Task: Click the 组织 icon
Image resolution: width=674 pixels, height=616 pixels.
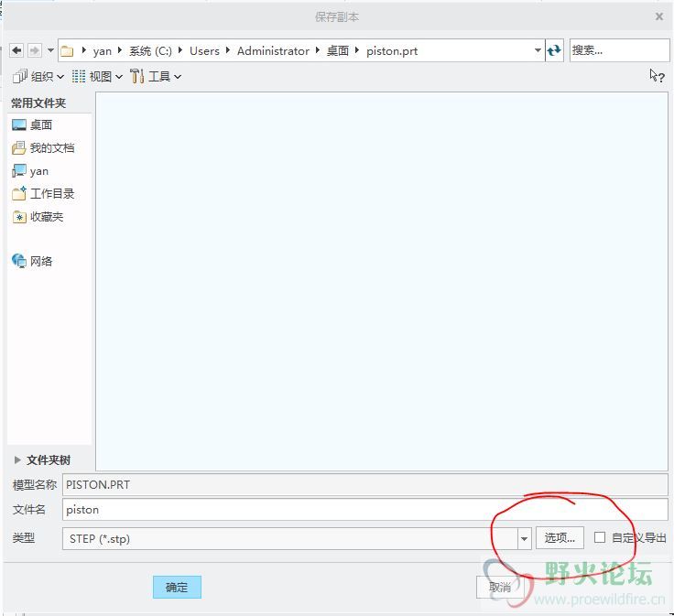Action: click(20, 76)
